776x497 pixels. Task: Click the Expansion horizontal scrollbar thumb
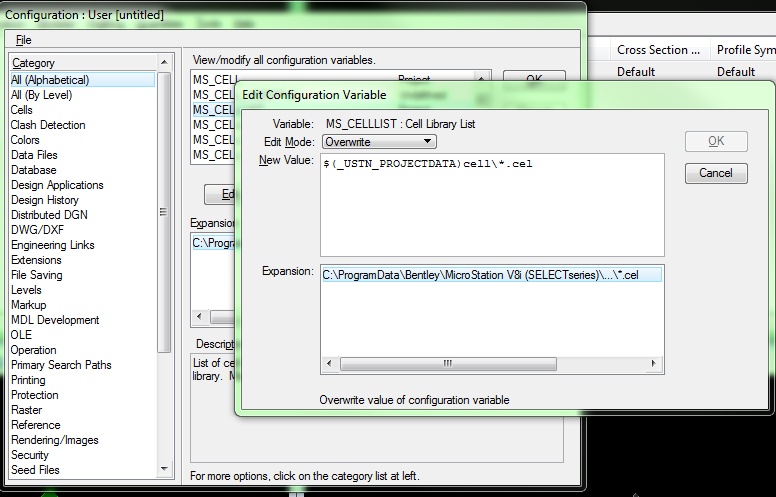[x=448, y=364]
